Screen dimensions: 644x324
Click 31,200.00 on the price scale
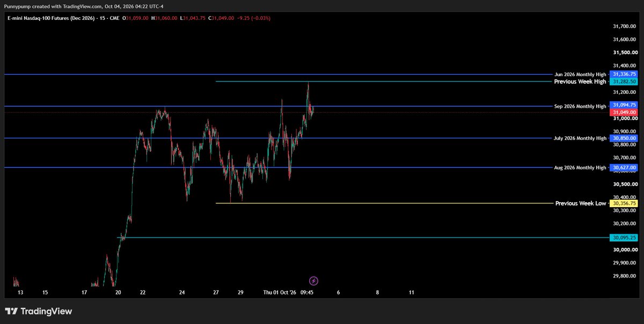pos(625,92)
